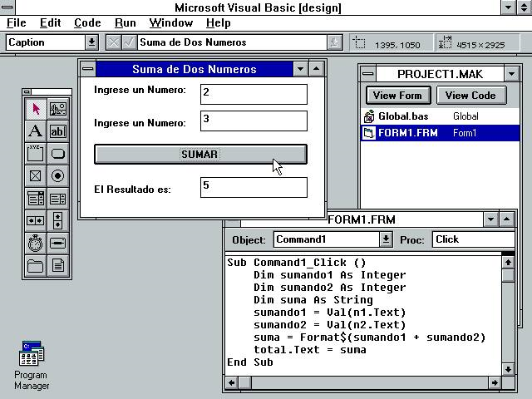Screen dimensions: 532x399
Task: Click the code line 'sumando1 = Val(n1.Text)'
Action: 329,313
